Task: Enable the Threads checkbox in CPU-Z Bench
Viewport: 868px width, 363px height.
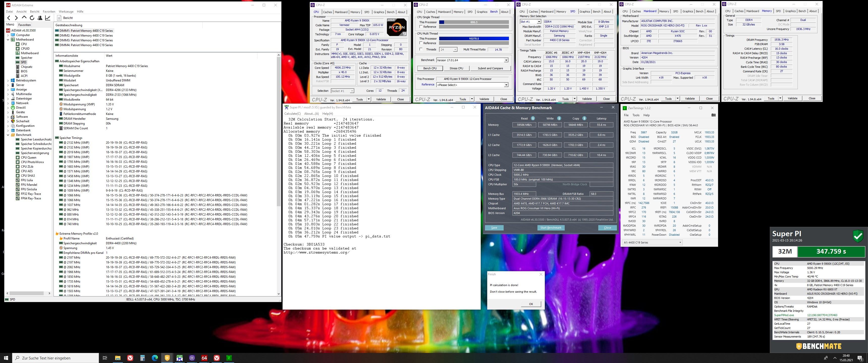Action: [x=421, y=49]
